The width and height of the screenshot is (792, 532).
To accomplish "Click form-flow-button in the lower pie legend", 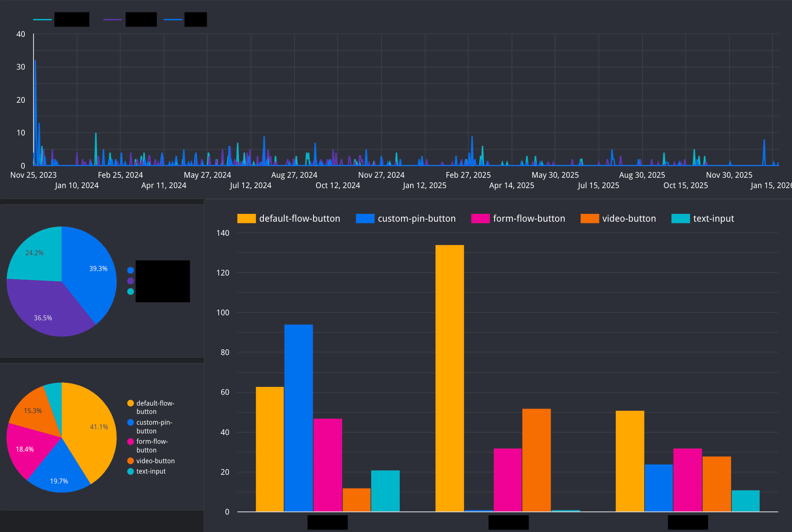I will pyautogui.click(x=148, y=445).
